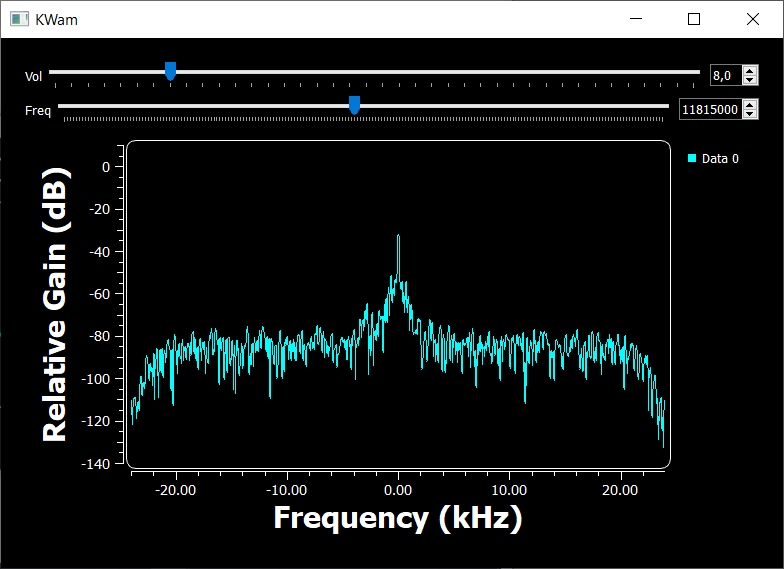Viewport: 784px width, 569px height.
Task: Click the Freq slider handle
Action: coord(354,105)
